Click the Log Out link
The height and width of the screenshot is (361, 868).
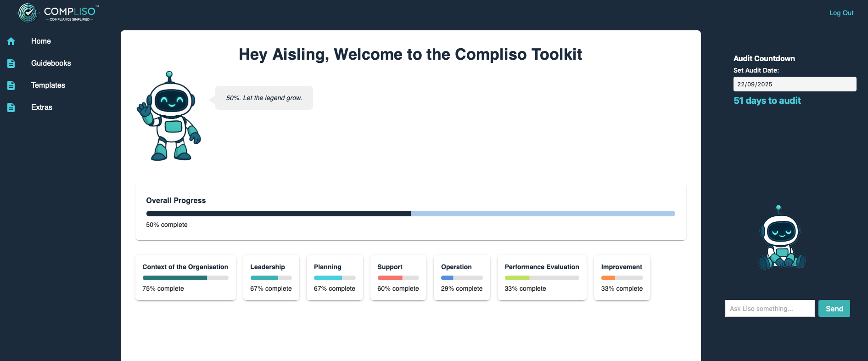pos(841,13)
